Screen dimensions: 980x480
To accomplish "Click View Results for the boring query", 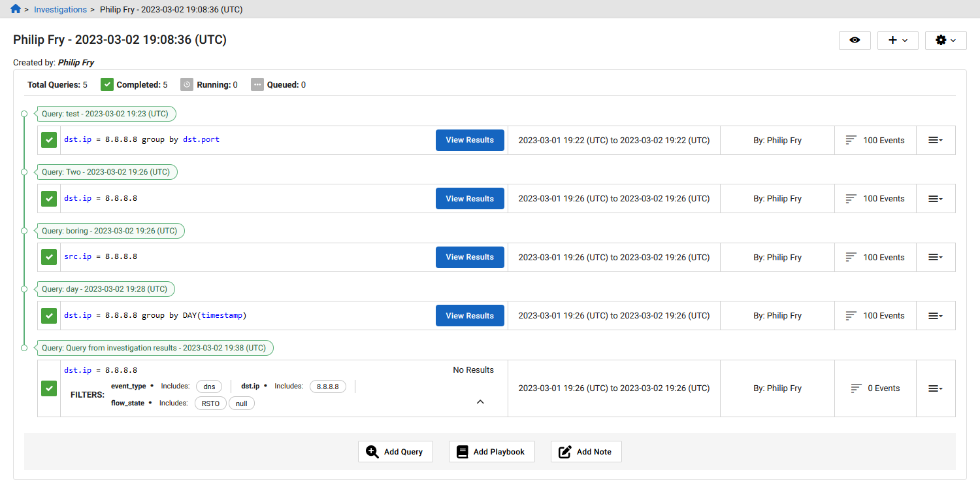I will (470, 256).
